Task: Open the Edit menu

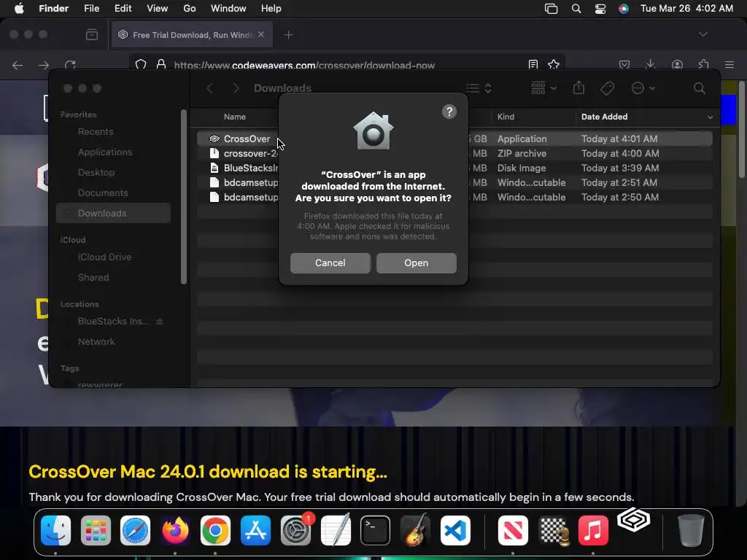Action: 123,9
